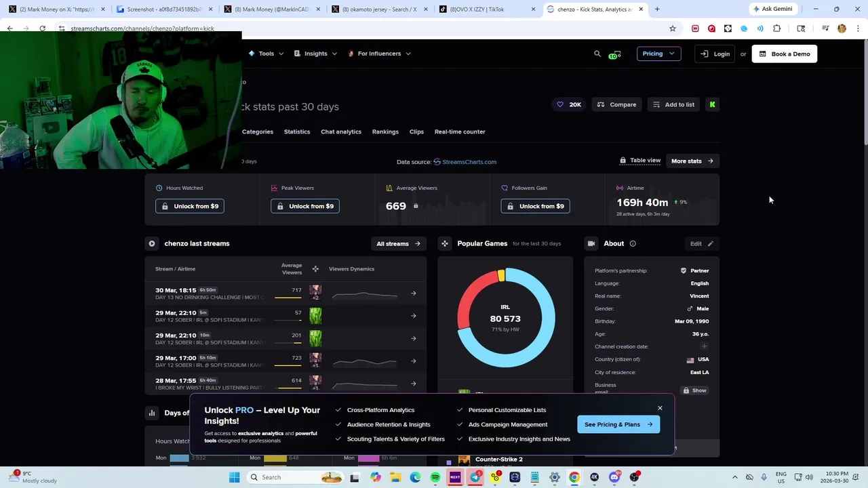
Task: Open the Clips tab
Action: click(x=416, y=131)
